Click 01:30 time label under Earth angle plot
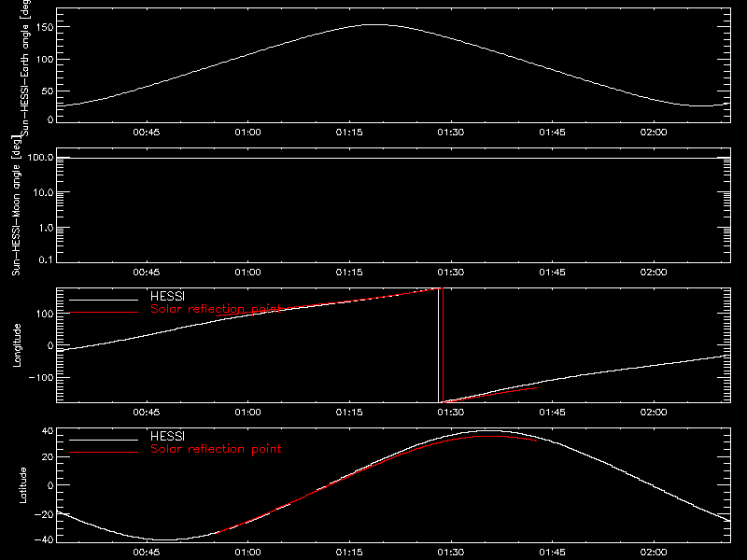Image resolution: width=747 pixels, height=560 pixels. (x=451, y=132)
